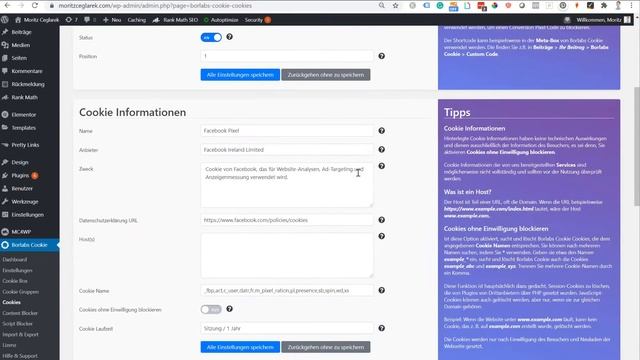Toggle the Status switch off
Image resolution: width=640 pixels, height=360 pixels.
coord(211,38)
